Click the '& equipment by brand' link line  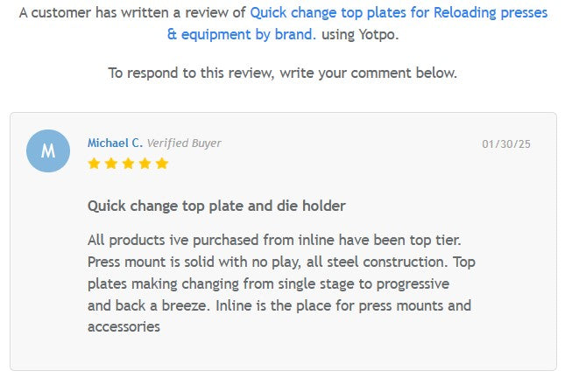point(239,35)
